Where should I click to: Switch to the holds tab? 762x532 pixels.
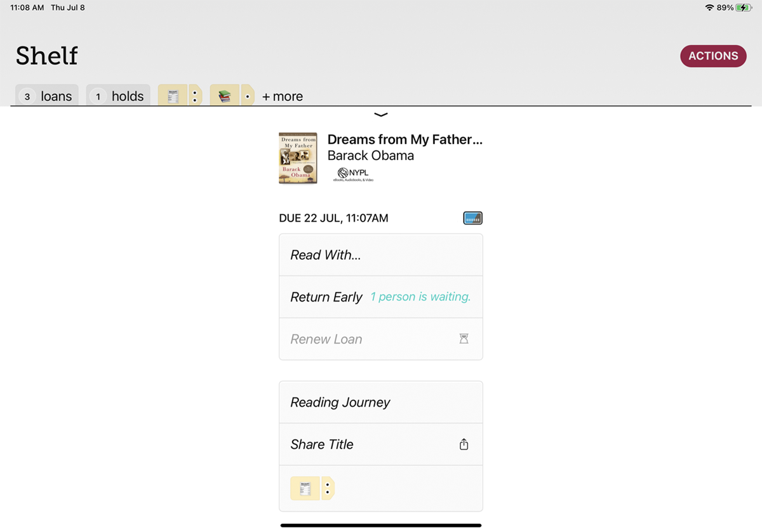(118, 96)
